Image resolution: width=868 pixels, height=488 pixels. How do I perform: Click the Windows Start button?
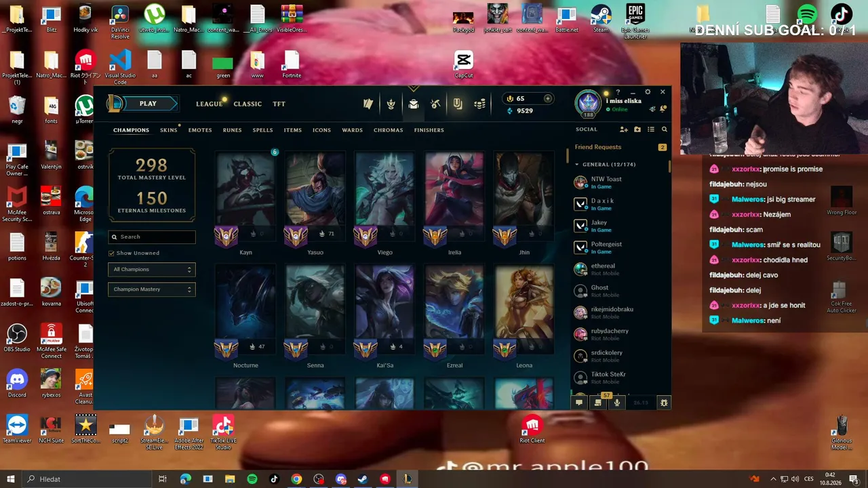pos(10,479)
